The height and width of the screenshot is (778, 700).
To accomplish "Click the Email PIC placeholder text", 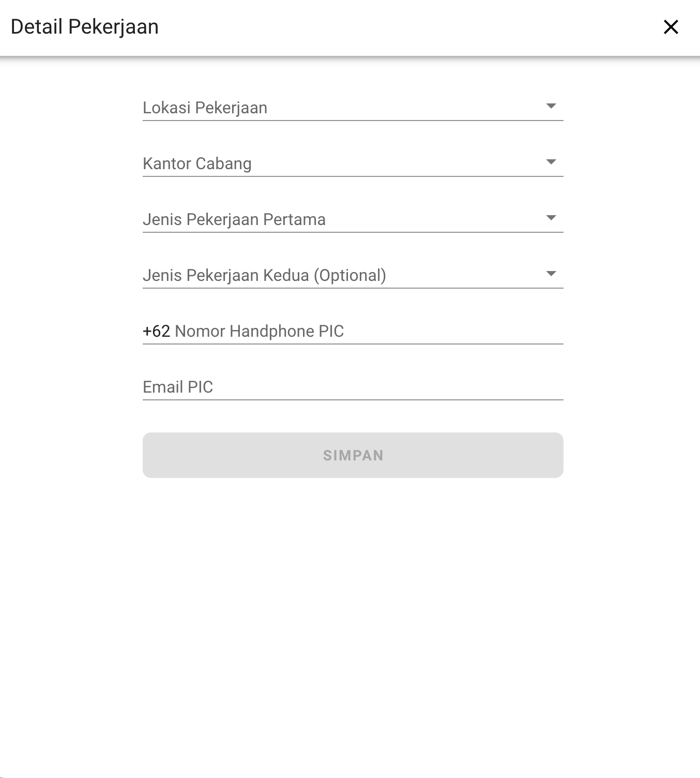I will click(x=178, y=387).
